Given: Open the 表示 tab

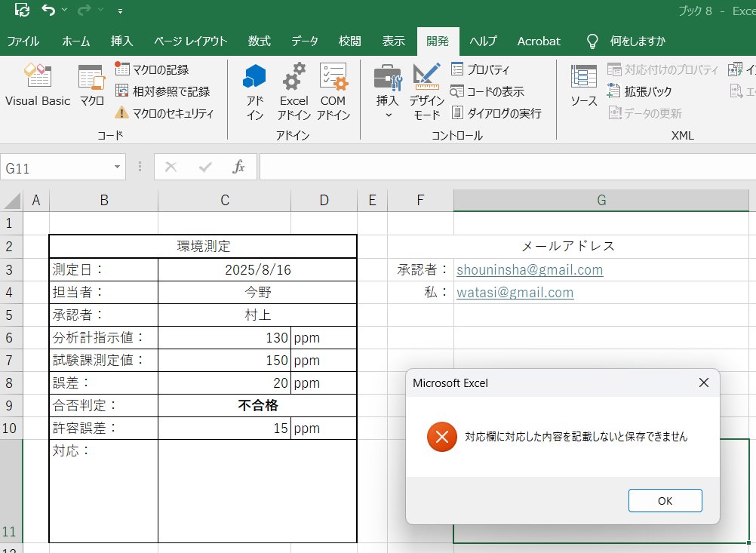Looking at the screenshot, I should tap(393, 41).
